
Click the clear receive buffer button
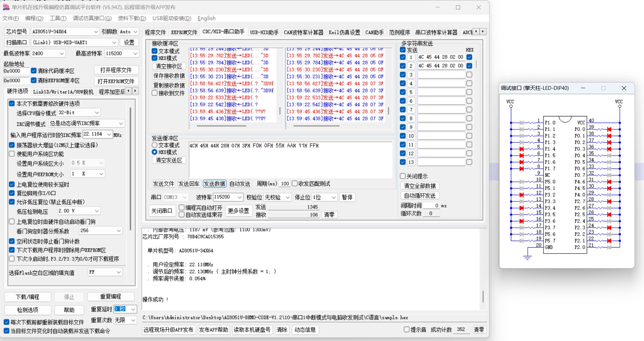[169, 66]
